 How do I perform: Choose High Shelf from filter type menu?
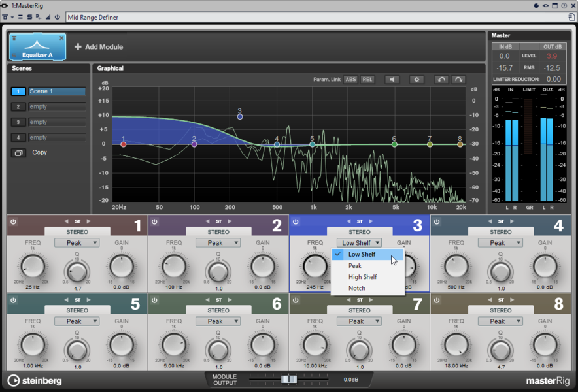click(367, 277)
